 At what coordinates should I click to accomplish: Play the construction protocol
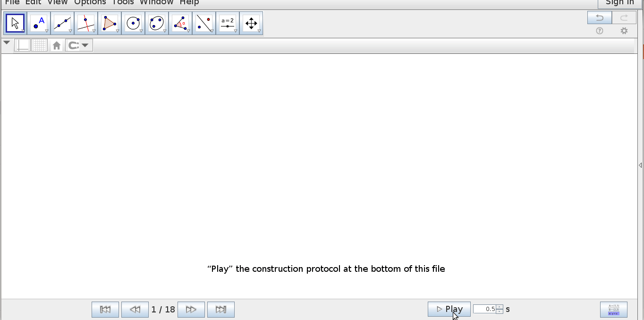tap(449, 309)
